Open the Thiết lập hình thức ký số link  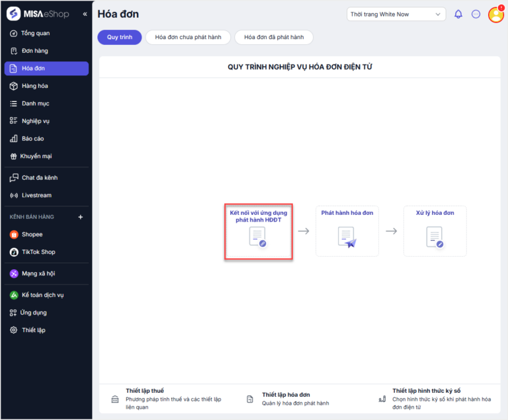(427, 390)
